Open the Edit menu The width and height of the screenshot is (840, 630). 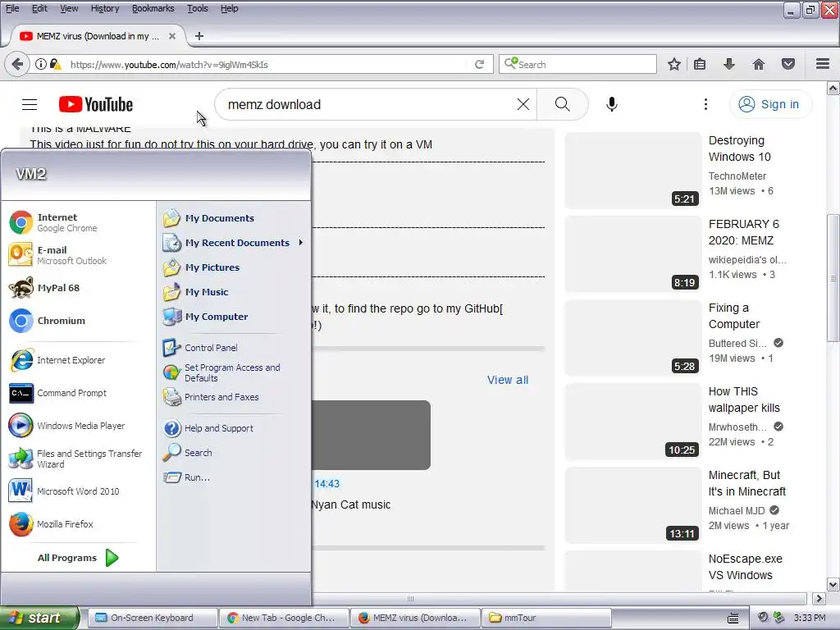click(x=39, y=8)
